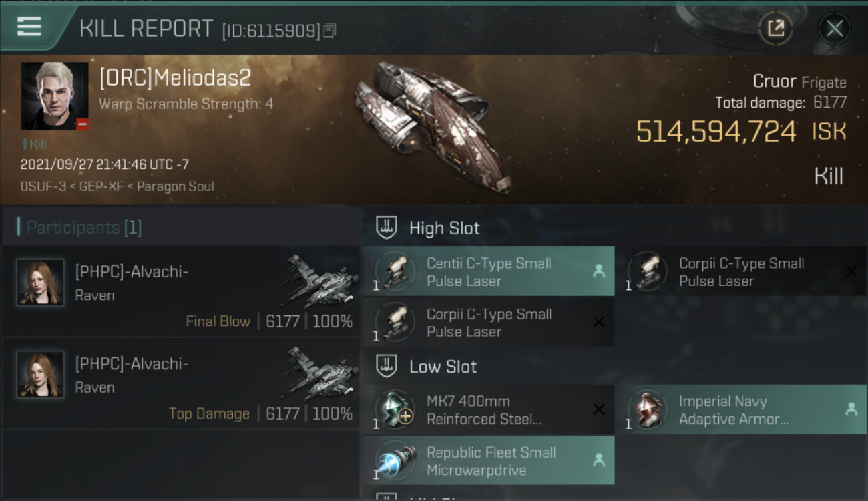868x501 pixels.
Task: Open the Paragon Soul location link
Action: coord(175,186)
